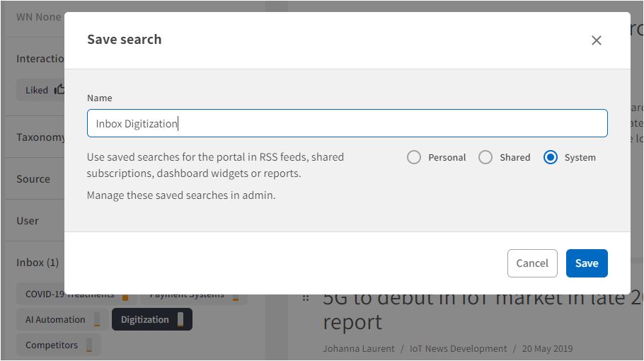The height and width of the screenshot is (361, 644).
Task: Cancel saving the search
Action: [x=532, y=263]
